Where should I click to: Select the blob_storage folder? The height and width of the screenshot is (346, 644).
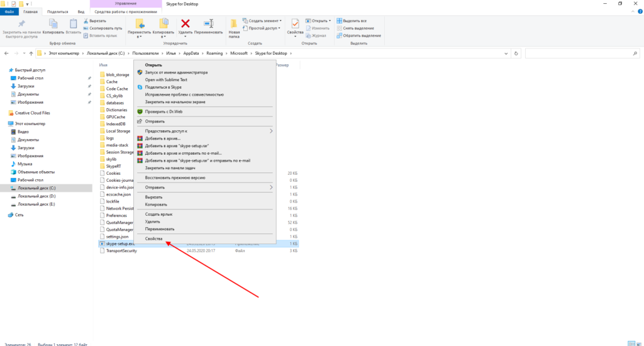point(118,75)
